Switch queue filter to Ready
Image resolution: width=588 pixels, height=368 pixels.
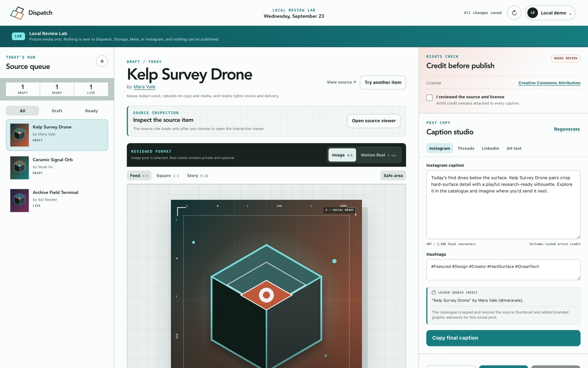(91, 111)
